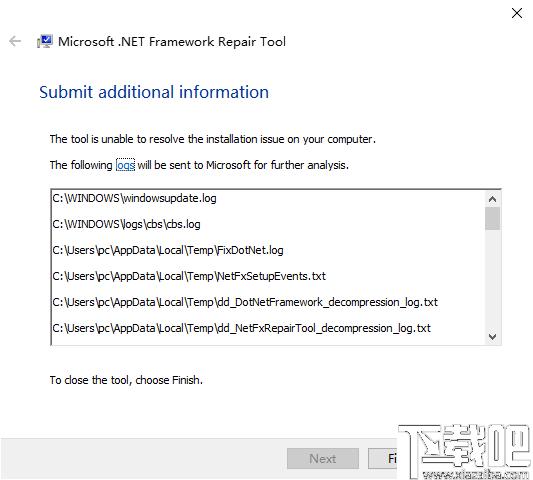Select the dd_DotNetFramework_decompression_log.txt entry
Viewport: 533px width, 480px height.
click(245, 302)
